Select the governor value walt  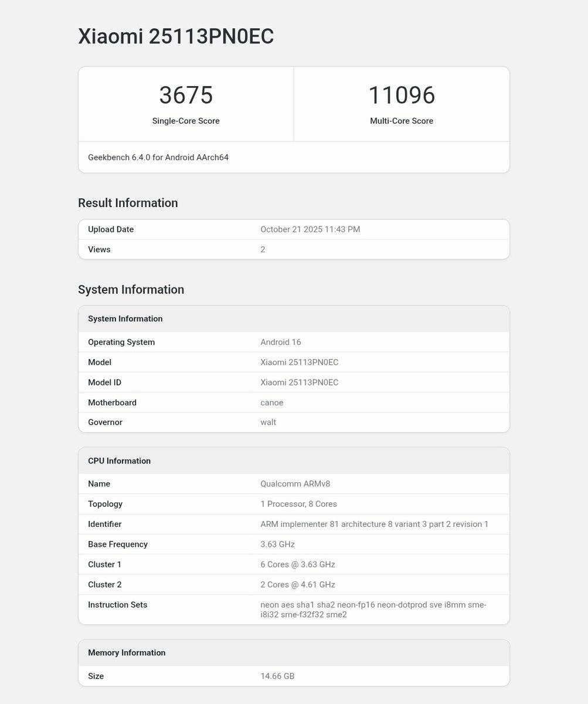pos(268,422)
